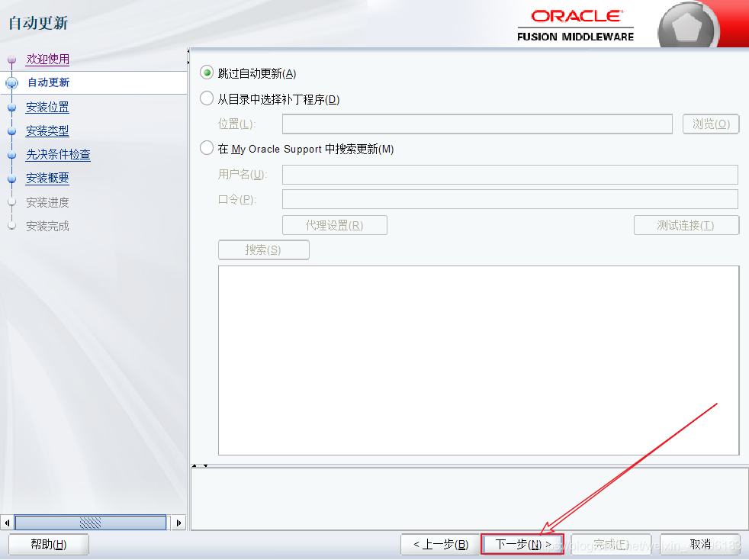Image resolution: width=749 pixels, height=560 pixels.
Task: Go to the Welcome (欢迎使用) step link
Action: click(x=48, y=59)
